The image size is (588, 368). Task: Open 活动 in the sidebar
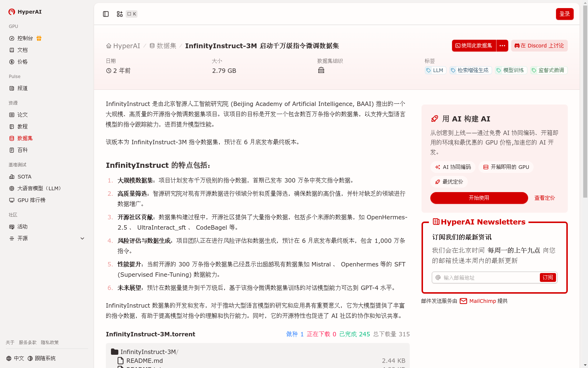[x=22, y=227]
